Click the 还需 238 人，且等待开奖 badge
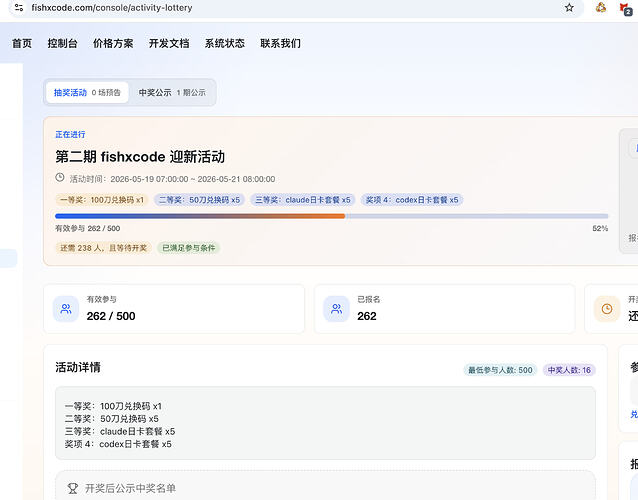 [x=103, y=248]
